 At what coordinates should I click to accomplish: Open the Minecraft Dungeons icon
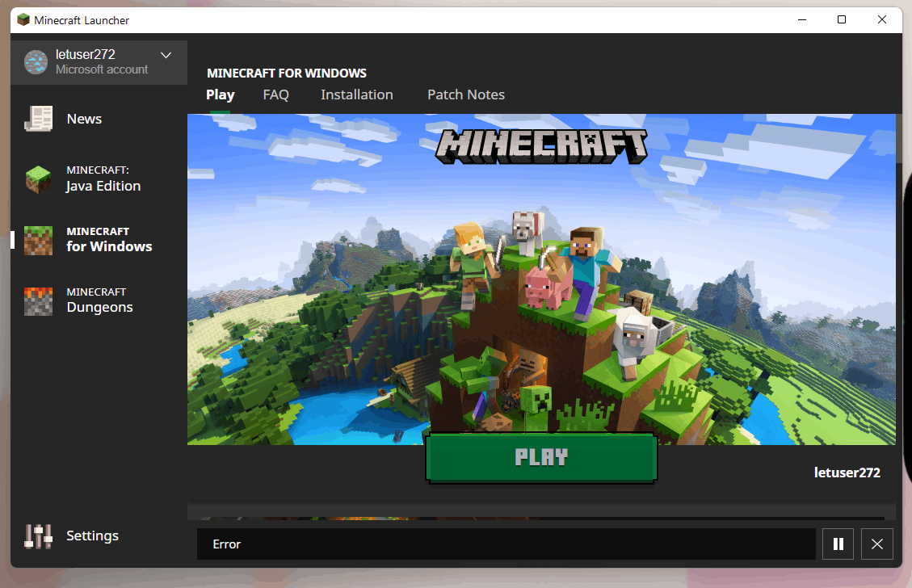click(x=39, y=301)
